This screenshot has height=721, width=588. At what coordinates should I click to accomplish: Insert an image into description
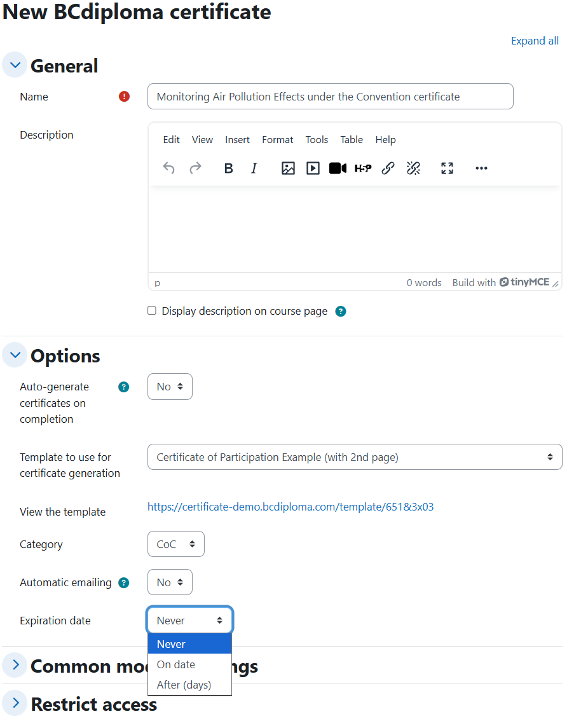(x=288, y=168)
